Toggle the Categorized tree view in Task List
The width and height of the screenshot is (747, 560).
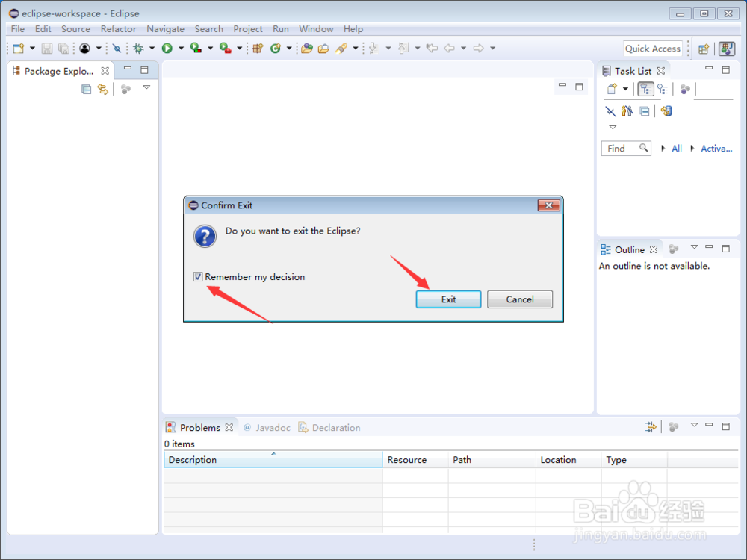pos(646,89)
